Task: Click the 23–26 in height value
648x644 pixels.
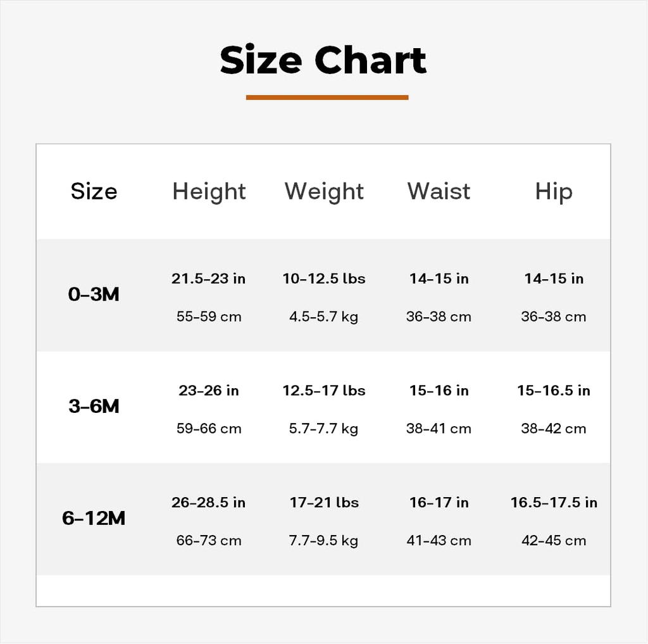Action: pyautogui.click(x=209, y=391)
